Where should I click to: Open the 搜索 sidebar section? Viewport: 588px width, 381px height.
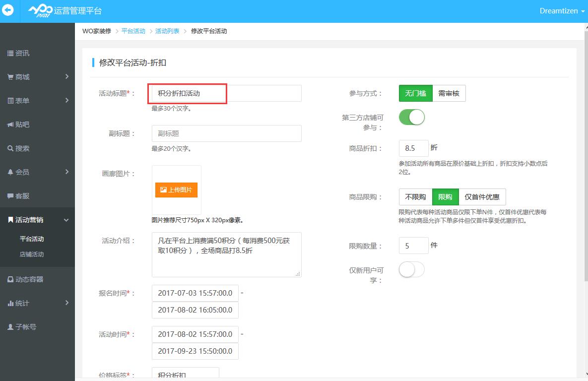(20, 148)
